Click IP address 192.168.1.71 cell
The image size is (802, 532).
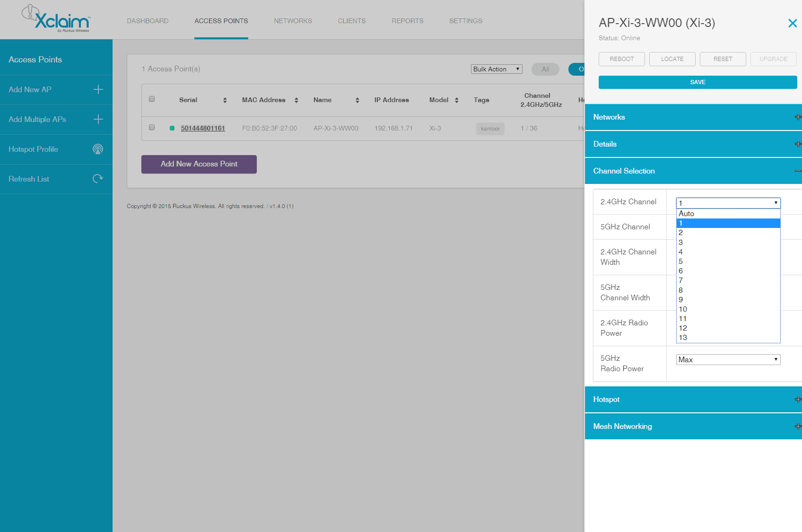click(x=393, y=128)
